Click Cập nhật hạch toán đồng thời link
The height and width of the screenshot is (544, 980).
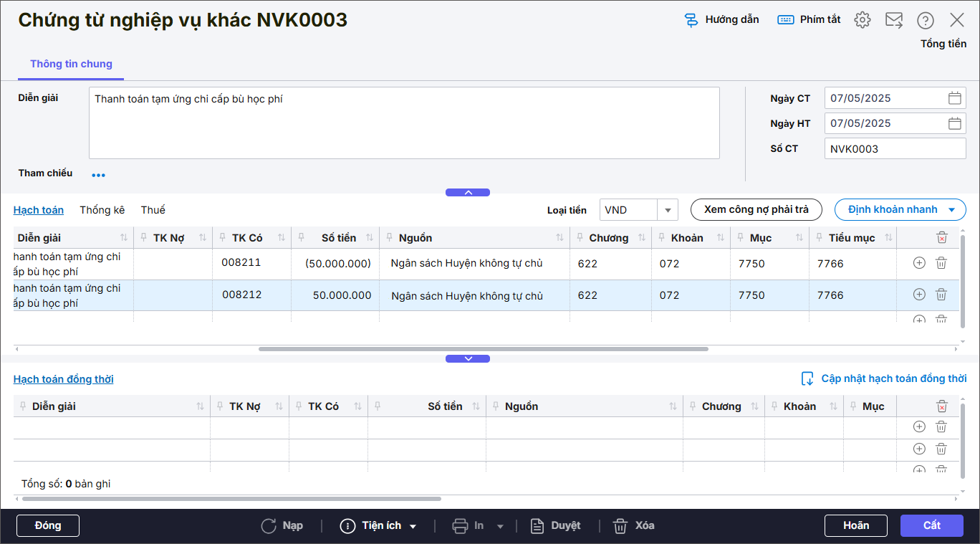pyautogui.click(x=893, y=378)
